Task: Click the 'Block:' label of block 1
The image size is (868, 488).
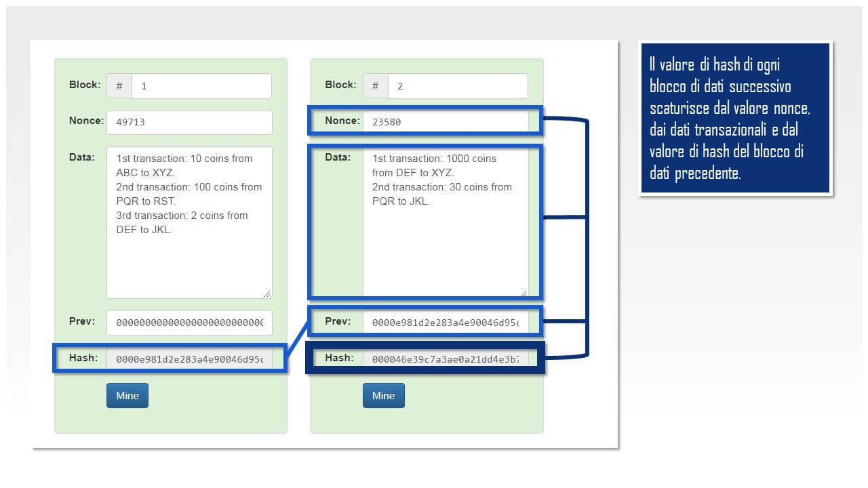Action: coord(85,85)
